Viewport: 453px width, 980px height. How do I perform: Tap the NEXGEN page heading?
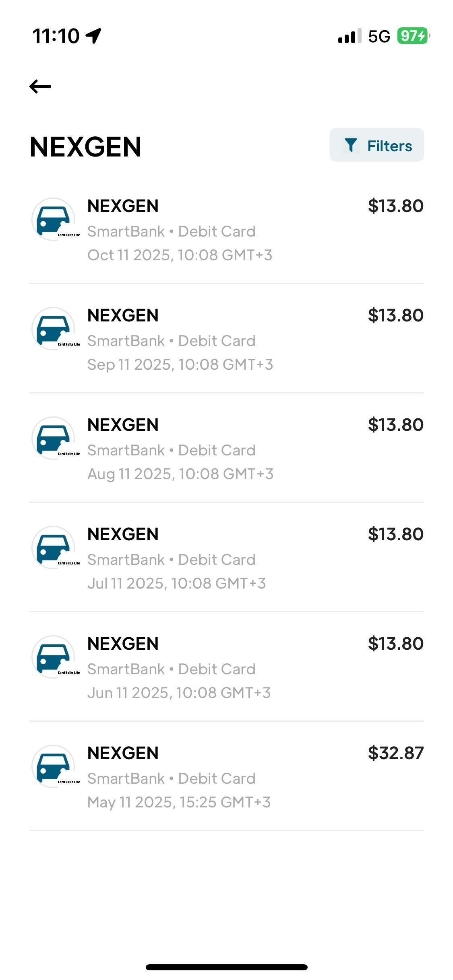pyautogui.click(x=85, y=147)
